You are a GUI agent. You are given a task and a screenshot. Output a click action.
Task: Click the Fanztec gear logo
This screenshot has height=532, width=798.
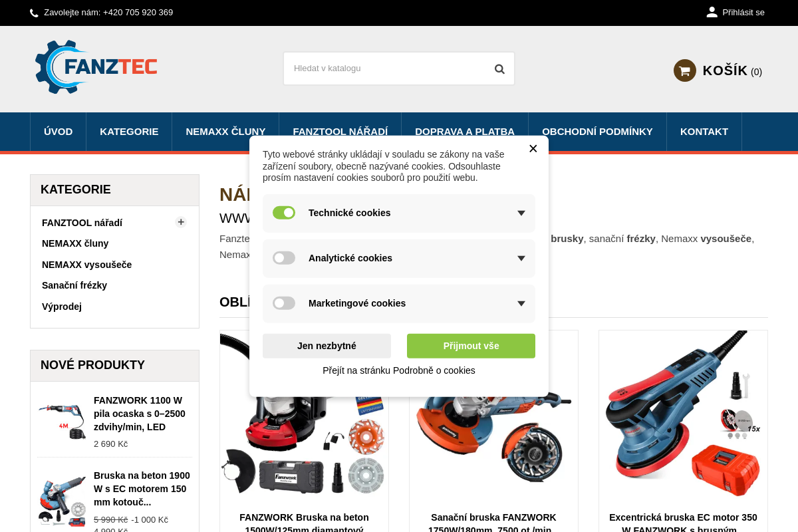click(x=96, y=66)
